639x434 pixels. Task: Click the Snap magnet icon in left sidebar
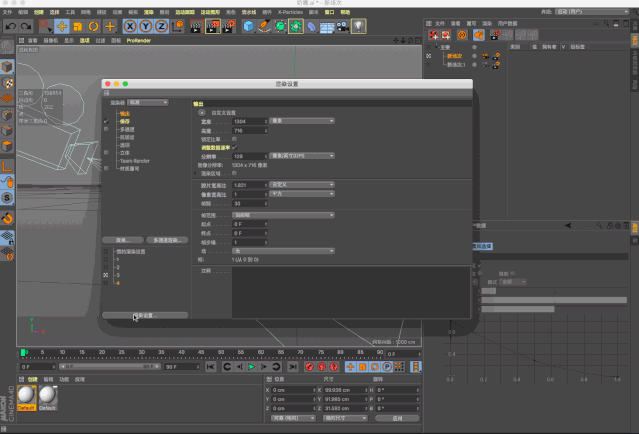coord(7,218)
